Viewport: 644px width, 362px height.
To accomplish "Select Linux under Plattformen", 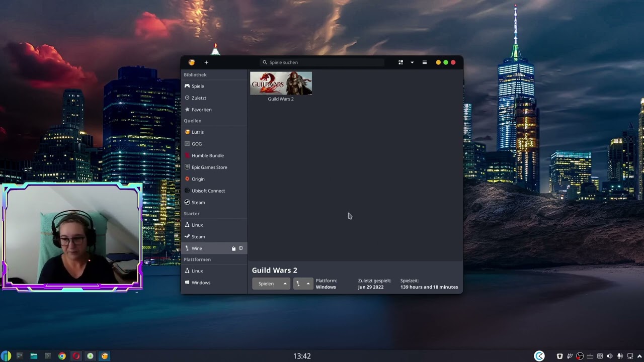I will [214, 271].
